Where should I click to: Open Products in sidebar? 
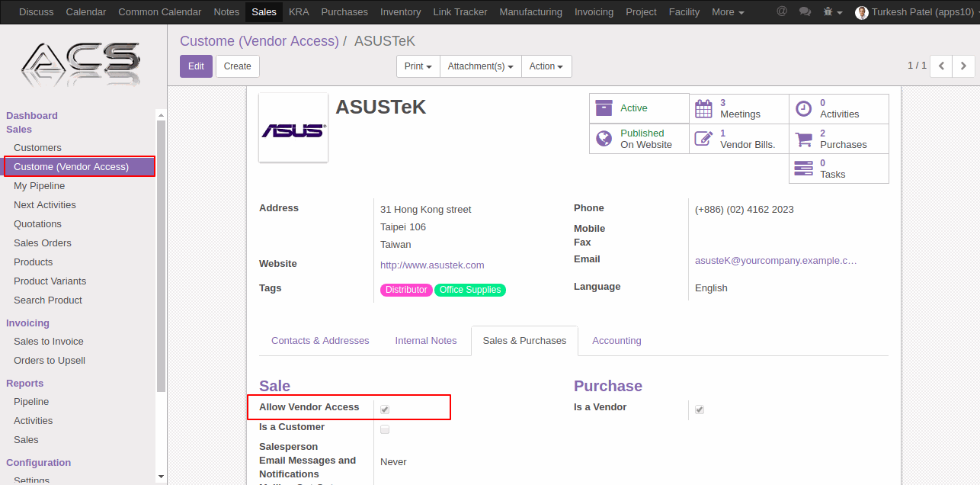point(34,262)
